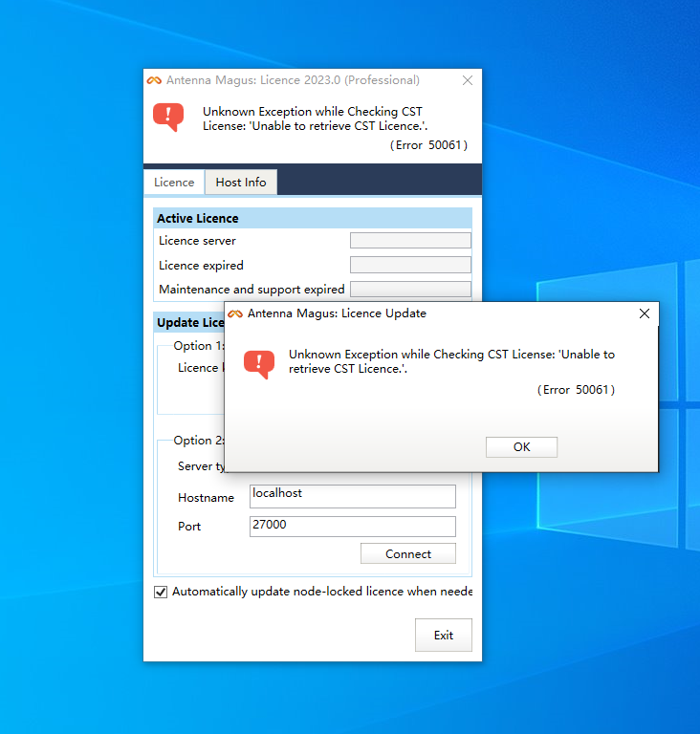Click the Port field showing 27000
Viewport: 700px width, 734px height.
(x=352, y=527)
